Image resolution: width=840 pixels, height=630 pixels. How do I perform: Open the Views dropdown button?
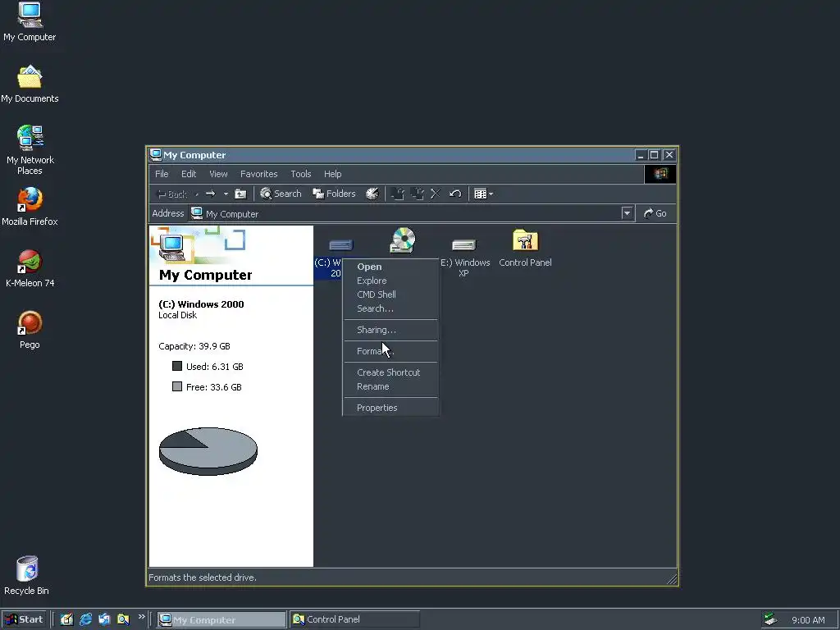(x=483, y=194)
